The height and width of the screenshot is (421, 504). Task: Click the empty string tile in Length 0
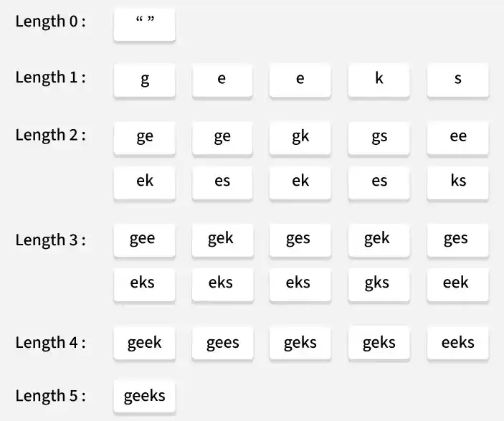point(144,24)
